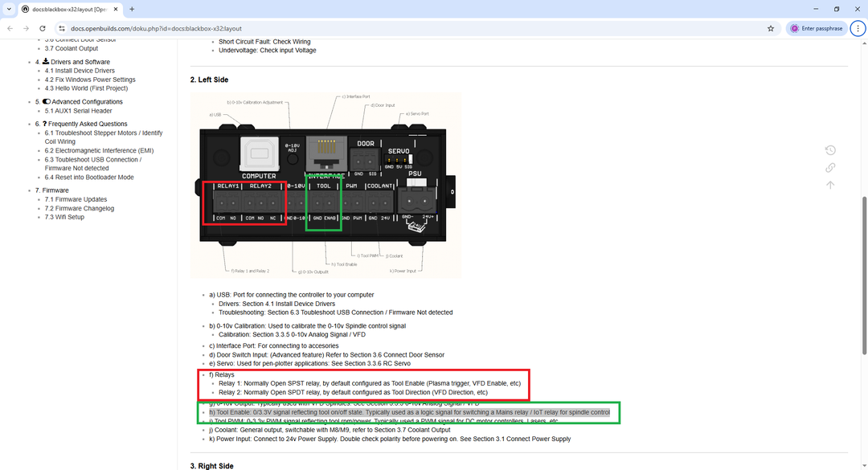The width and height of the screenshot is (868, 470).
Task: Go to 6.2 Electromagnetic Interference (EMI)
Action: tap(99, 150)
